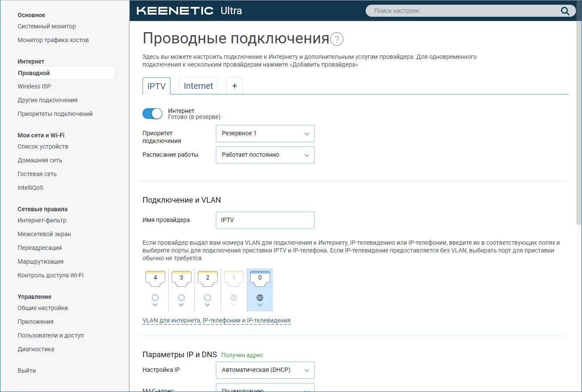Open Монитор трафика хостов

(53, 40)
